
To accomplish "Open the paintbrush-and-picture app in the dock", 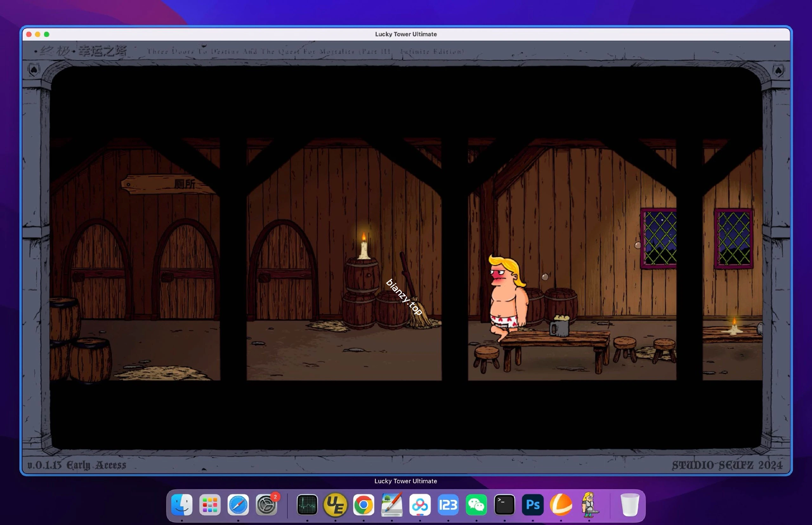I will click(x=392, y=505).
